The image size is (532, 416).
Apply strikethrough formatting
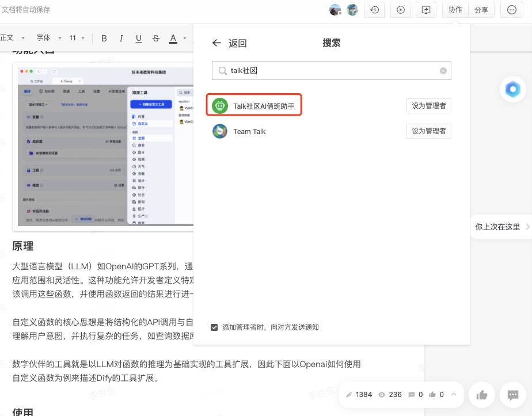point(155,39)
